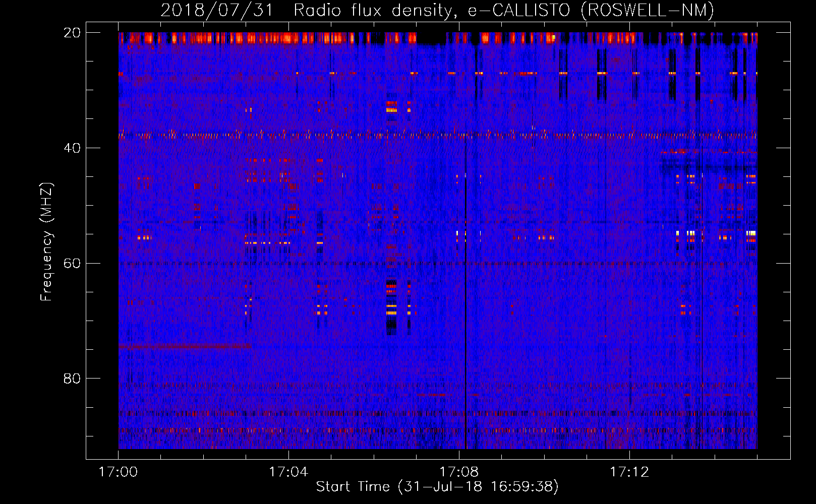The height and width of the screenshot is (504, 816).
Task: Click the 80 frequency tick label
Action: (72, 379)
